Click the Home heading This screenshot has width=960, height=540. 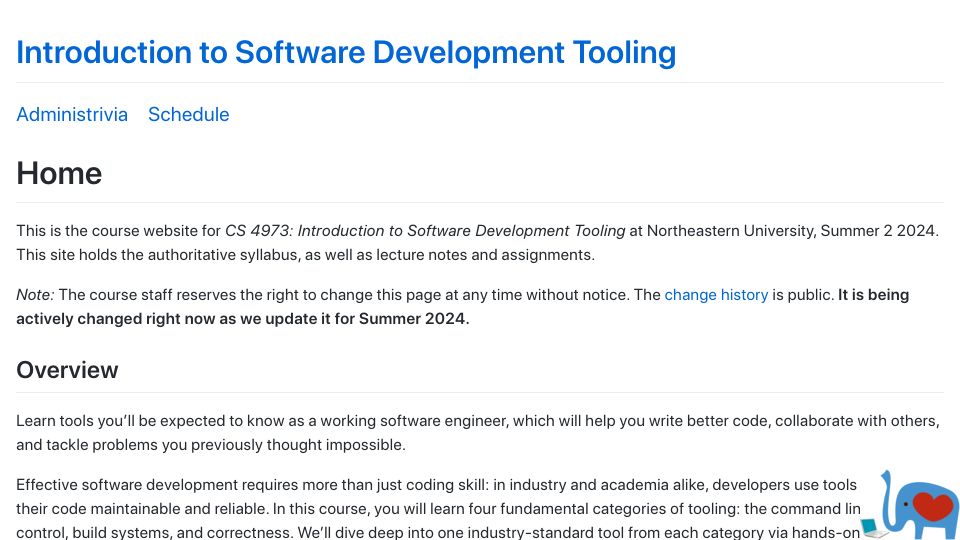(59, 173)
